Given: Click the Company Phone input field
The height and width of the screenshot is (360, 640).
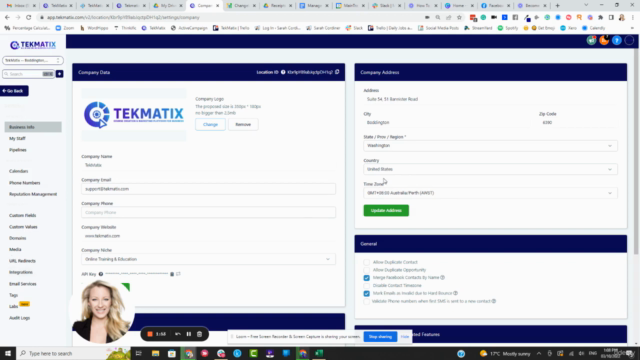Looking at the screenshot, I should pyautogui.click(x=208, y=213).
